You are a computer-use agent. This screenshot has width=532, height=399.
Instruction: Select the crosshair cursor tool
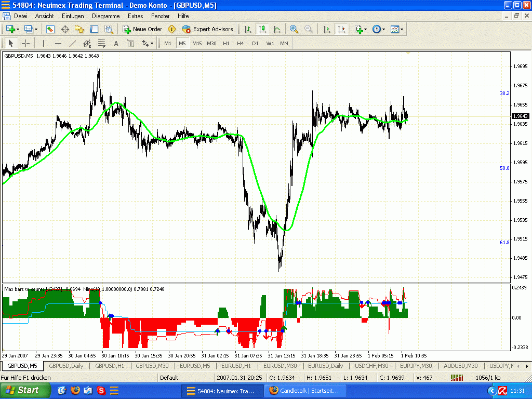tap(25, 43)
